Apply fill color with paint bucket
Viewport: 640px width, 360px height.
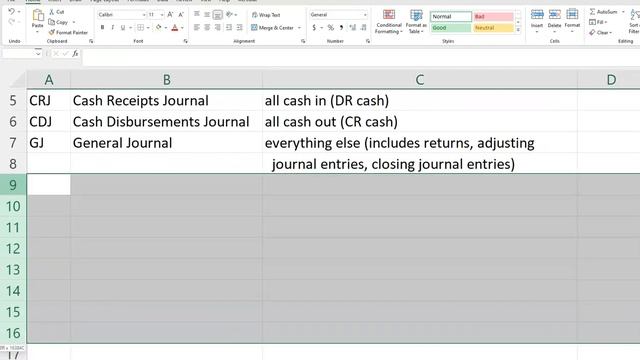coord(158,28)
